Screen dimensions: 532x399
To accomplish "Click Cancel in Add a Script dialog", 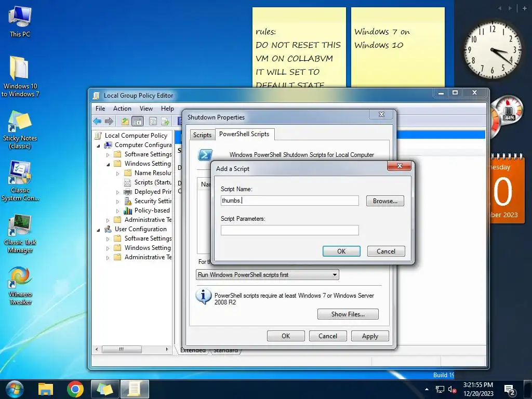I will click(386, 251).
